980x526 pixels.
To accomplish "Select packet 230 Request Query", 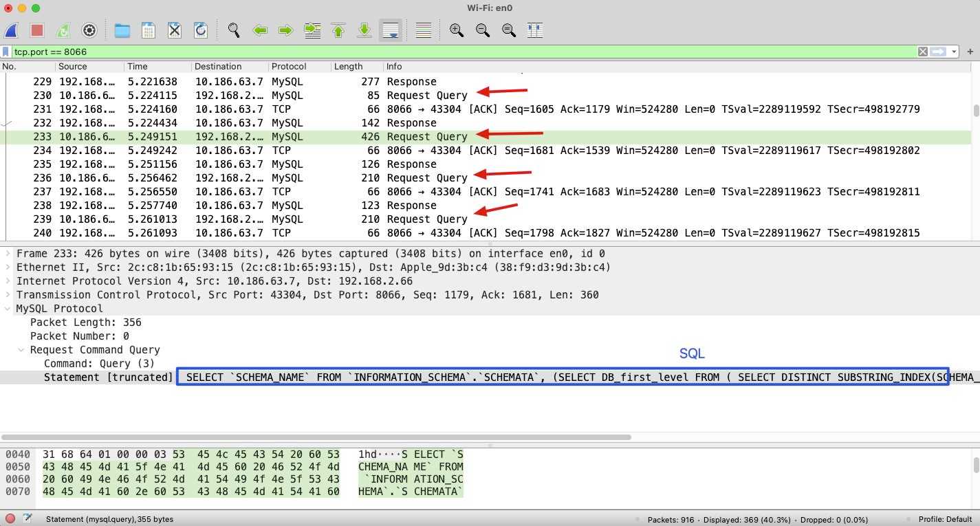I will 486,96.
